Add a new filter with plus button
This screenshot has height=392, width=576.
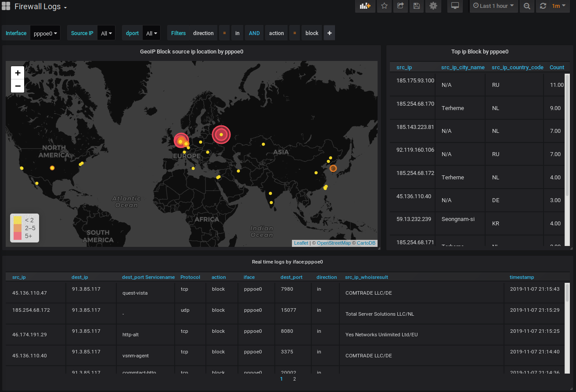coord(329,33)
